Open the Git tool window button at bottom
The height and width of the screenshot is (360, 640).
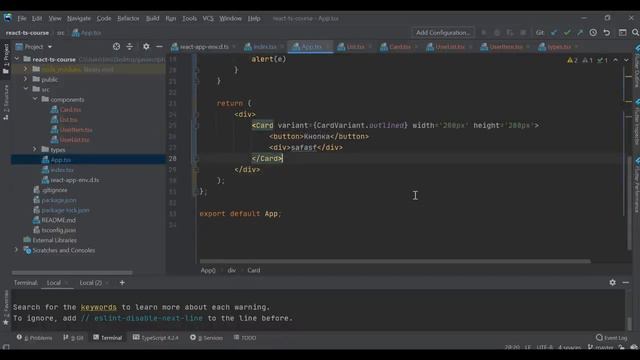pyautogui.click(x=73, y=338)
